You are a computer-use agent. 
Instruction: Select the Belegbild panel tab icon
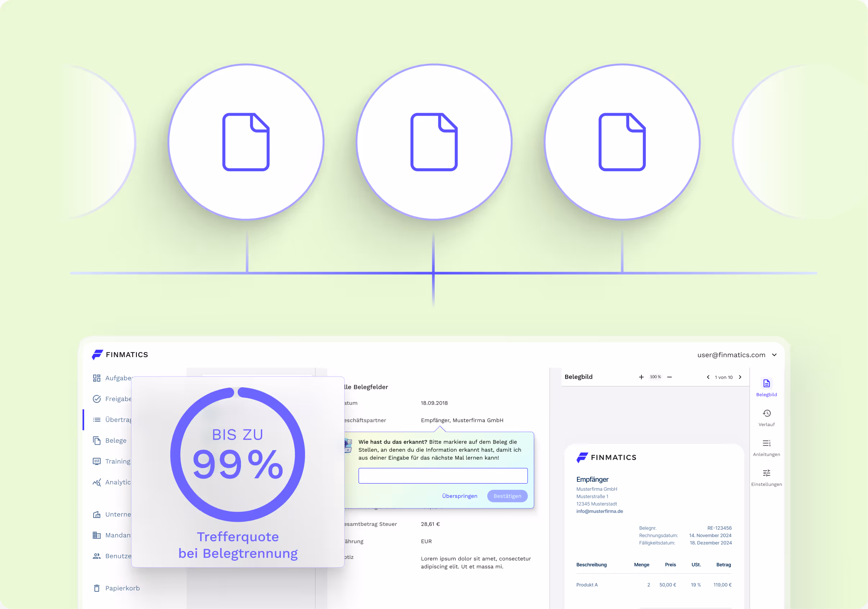click(766, 383)
